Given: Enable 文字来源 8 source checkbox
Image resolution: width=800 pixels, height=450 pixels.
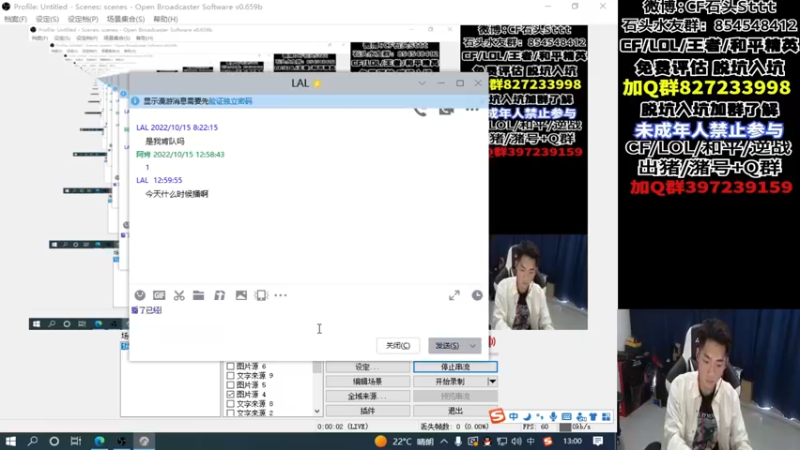Looking at the screenshot, I should pyautogui.click(x=230, y=404).
